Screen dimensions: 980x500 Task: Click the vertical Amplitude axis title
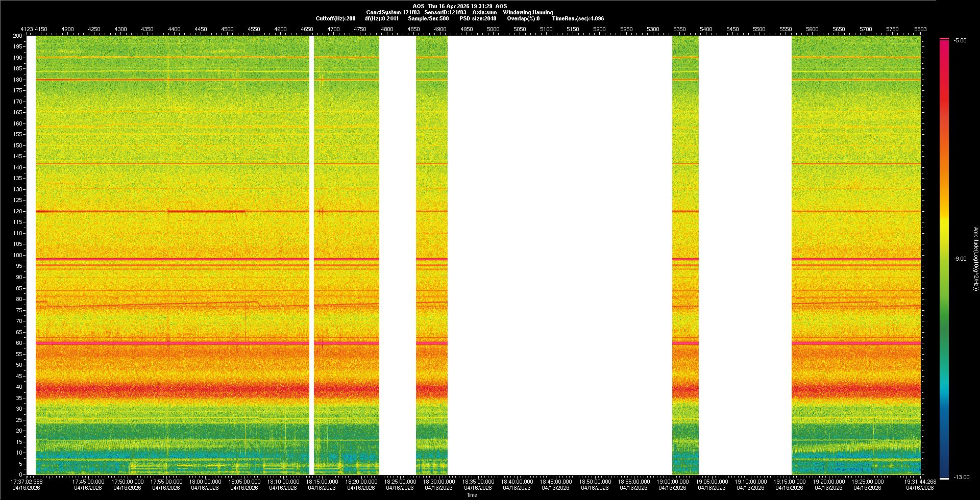tap(975, 259)
